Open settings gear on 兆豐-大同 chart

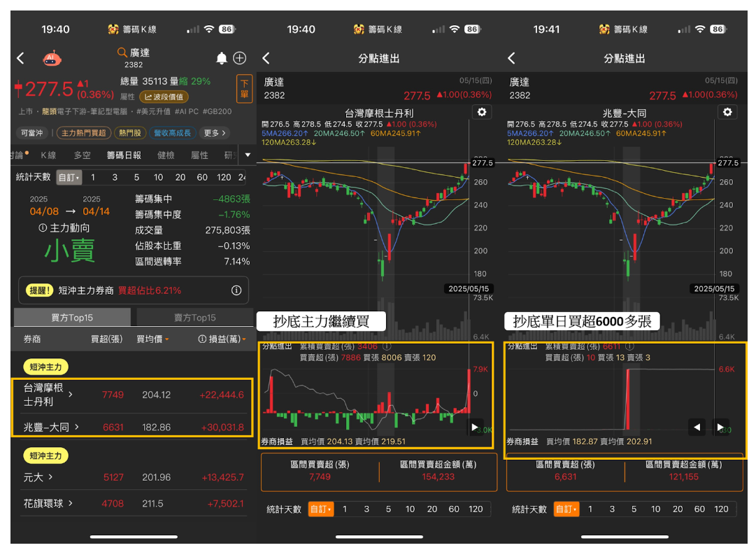727,112
